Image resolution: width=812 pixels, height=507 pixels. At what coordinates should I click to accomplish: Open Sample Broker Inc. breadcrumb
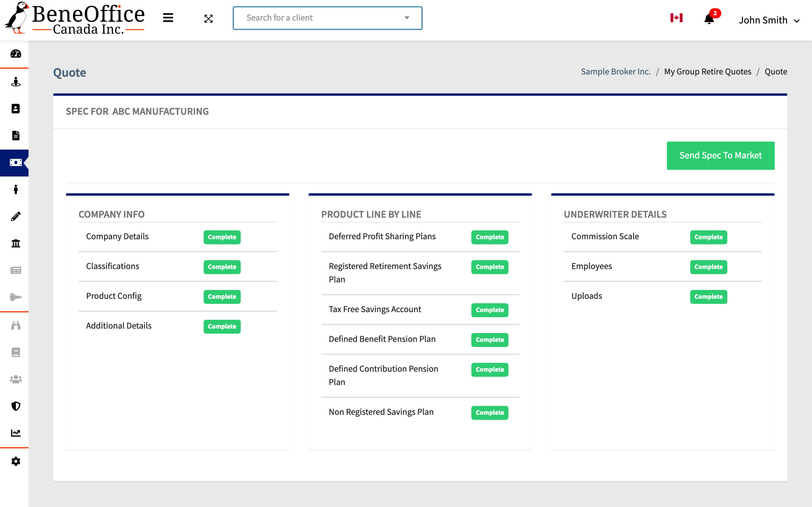(616, 71)
